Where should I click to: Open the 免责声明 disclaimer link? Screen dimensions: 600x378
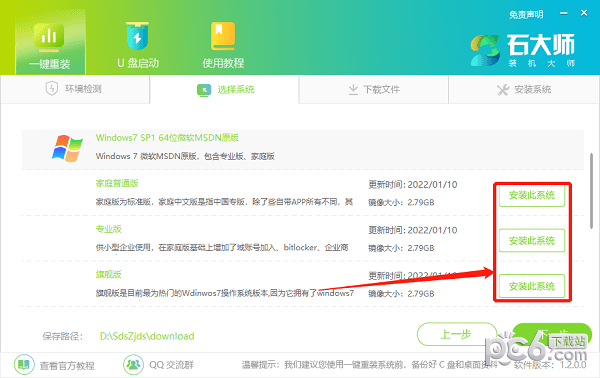(x=526, y=15)
